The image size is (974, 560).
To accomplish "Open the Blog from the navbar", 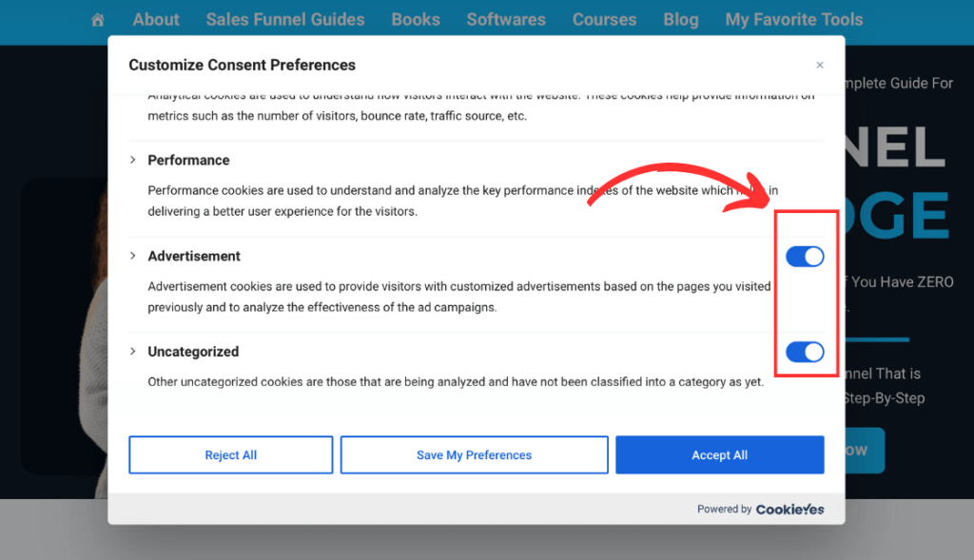I will coord(681,19).
